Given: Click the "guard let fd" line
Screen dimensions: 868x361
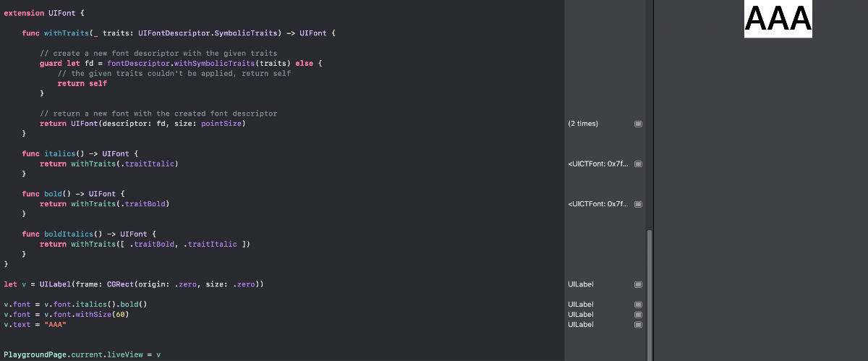Looking at the screenshot, I should (x=181, y=64).
